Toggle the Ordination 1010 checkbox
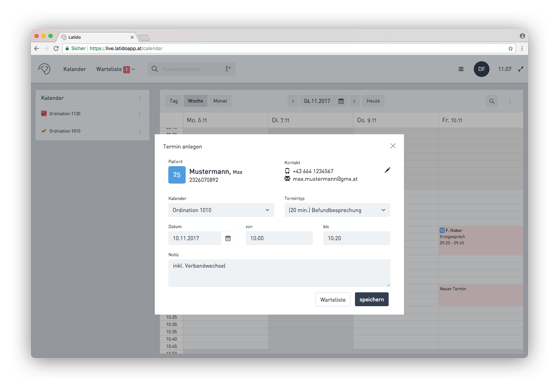 [44, 131]
